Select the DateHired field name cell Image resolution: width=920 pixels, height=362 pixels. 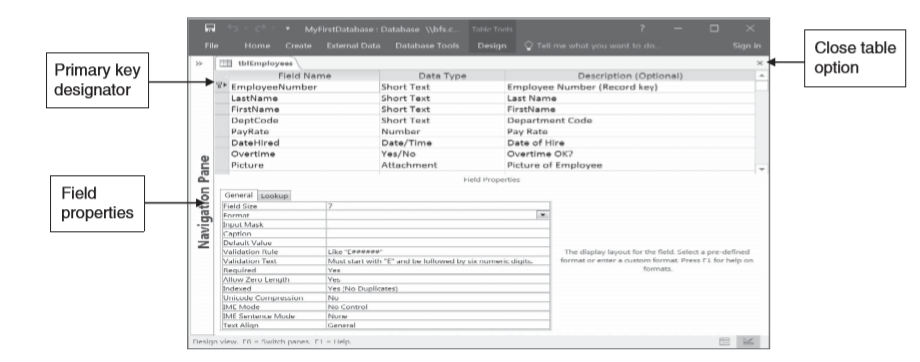click(304, 143)
